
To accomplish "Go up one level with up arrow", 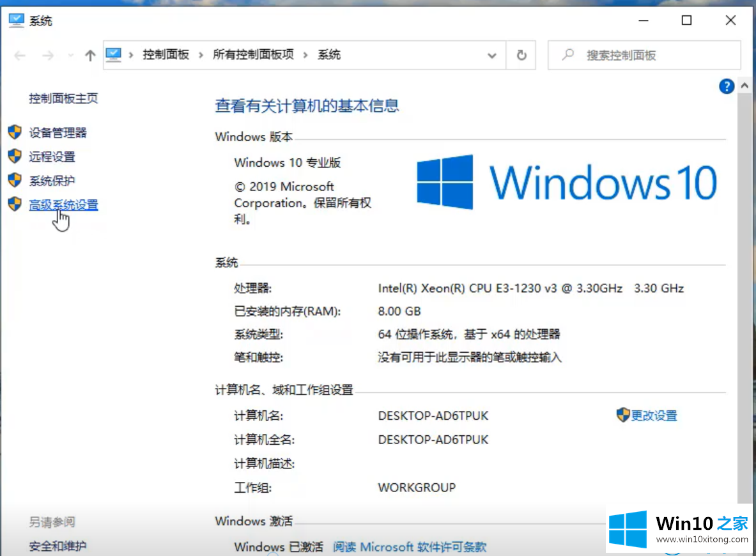I will 90,56.
